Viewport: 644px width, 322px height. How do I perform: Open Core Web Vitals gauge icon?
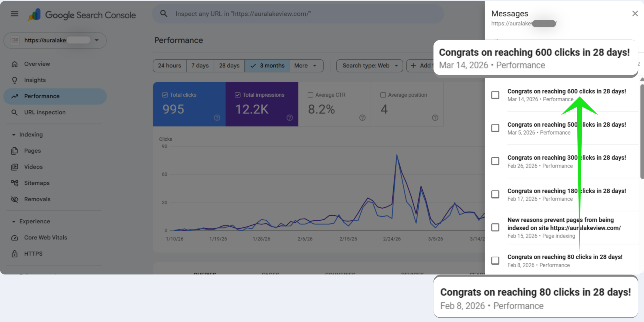coord(15,238)
